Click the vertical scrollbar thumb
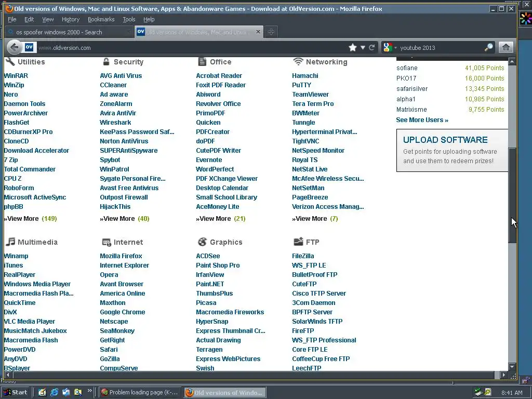Viewport: 532px width, 399px height. click(512, 195)
